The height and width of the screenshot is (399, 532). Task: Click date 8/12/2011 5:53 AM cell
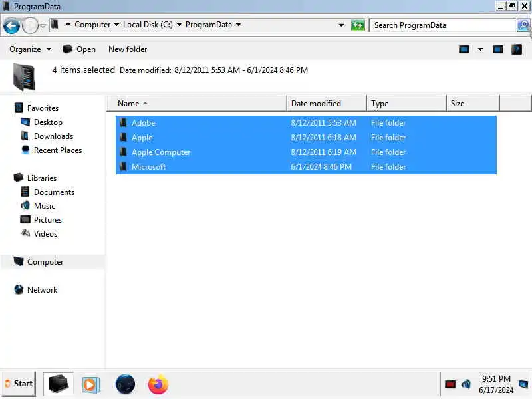tap(323, 123)
